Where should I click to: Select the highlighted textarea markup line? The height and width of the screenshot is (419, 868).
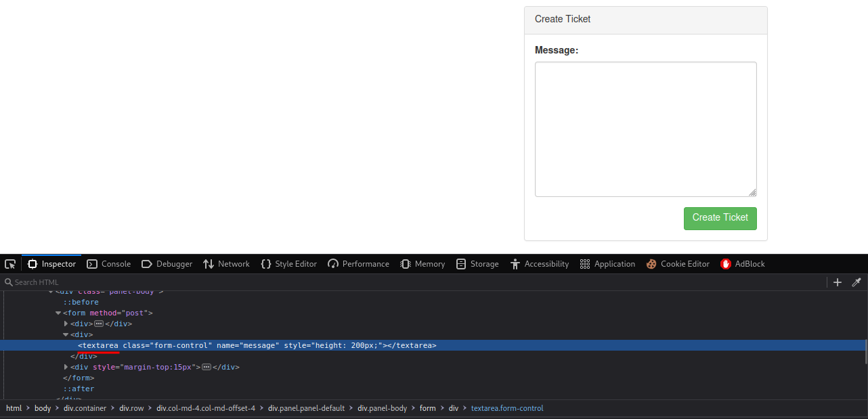click(x=432, y=345)
